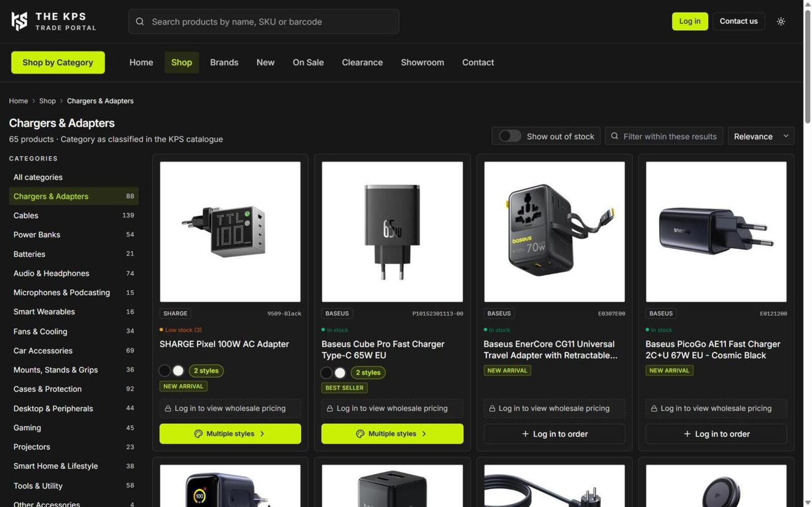Click 2 styles badge on SHARGE Pixel
The image size is (812, 507).
206,371
